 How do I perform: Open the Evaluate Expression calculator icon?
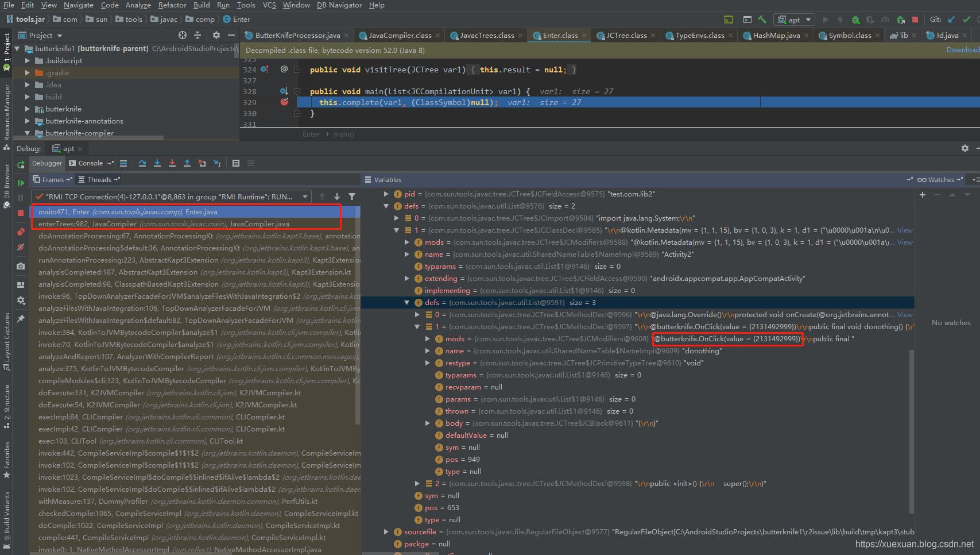[236, 163]
